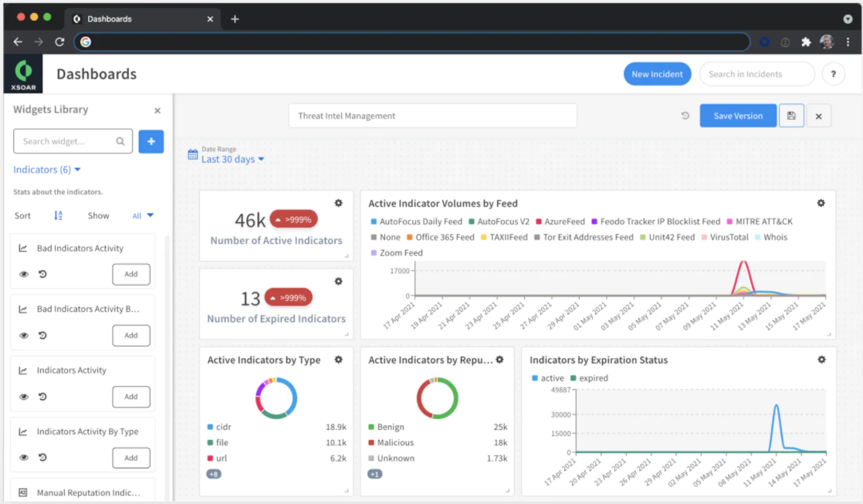
Task: Click the blue plus add widget button
Action: (x=151, y=141)
